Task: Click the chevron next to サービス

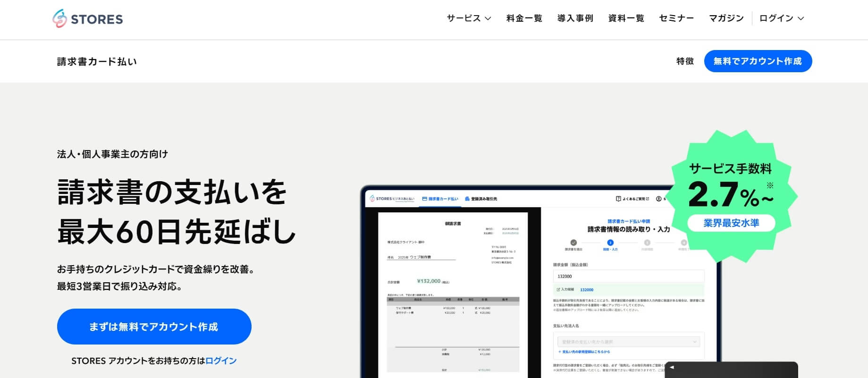Action: click(488, 19)
